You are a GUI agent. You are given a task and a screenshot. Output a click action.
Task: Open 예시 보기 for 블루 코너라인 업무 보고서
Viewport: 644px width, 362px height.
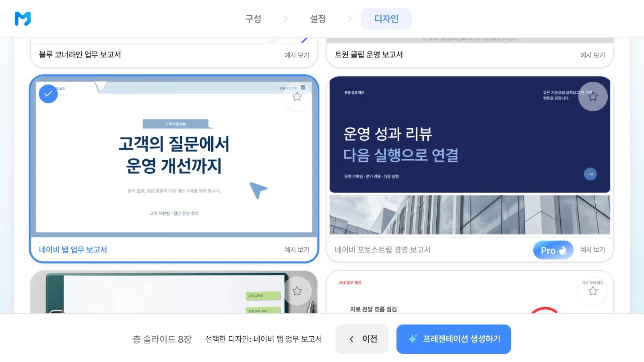pyautogui.click(x=297, y=55)
